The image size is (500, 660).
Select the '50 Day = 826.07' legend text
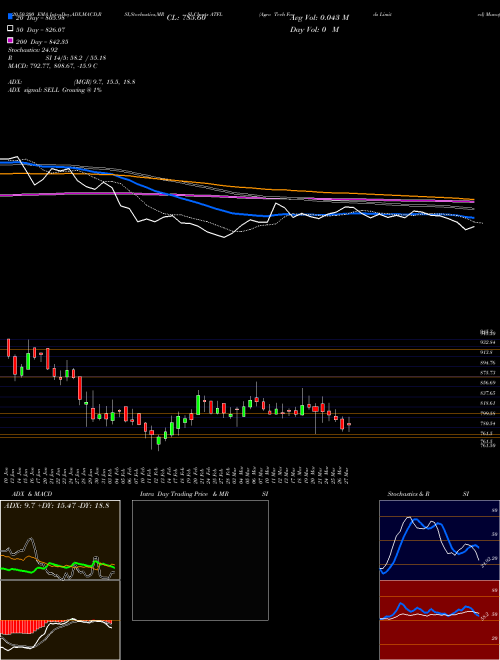(41, 30)
